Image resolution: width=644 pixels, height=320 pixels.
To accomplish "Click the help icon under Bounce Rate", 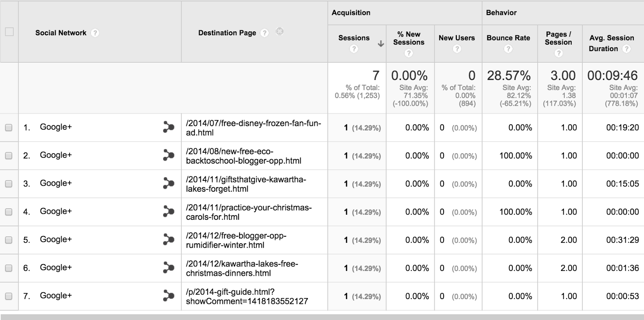I will [508, 49].
